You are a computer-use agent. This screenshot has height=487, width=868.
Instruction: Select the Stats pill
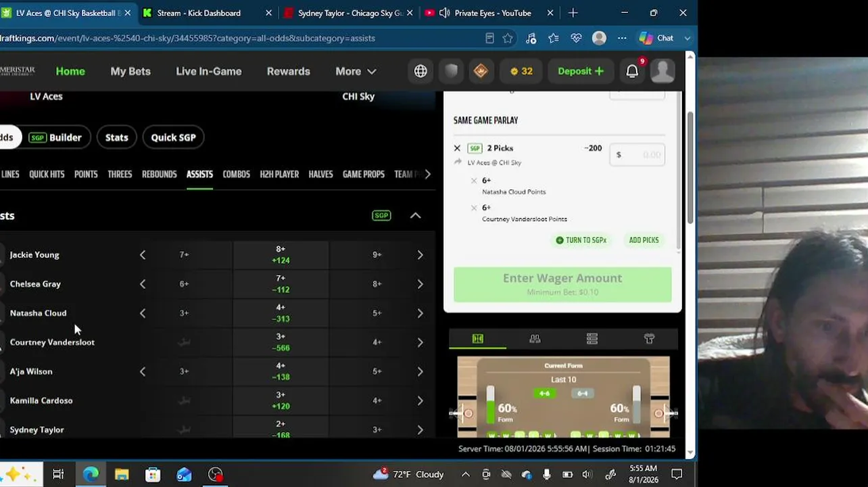click(x=116, y=137)
